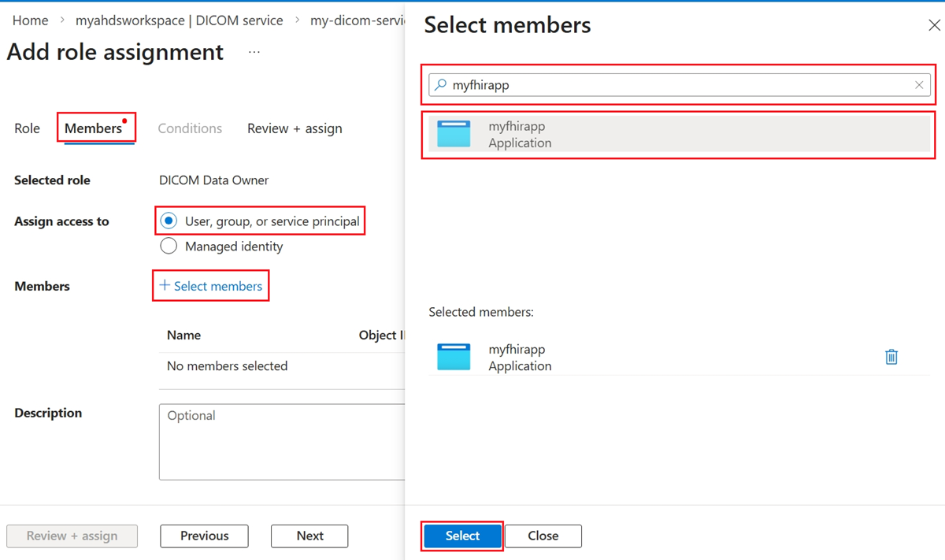Click the Home breadcrumb link
Screen dimensions: 945x560
coord(30,20)
